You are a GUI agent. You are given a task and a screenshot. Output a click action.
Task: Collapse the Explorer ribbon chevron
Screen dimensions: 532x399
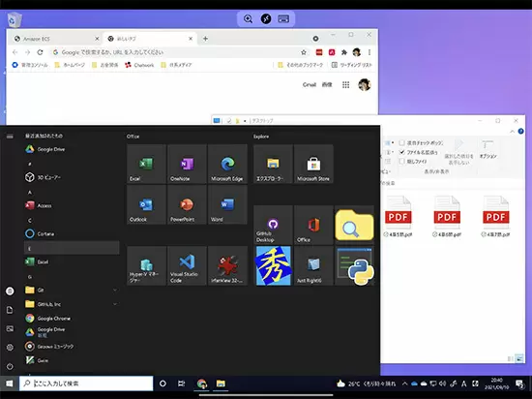pyautogui.click(x=512, y=132)
